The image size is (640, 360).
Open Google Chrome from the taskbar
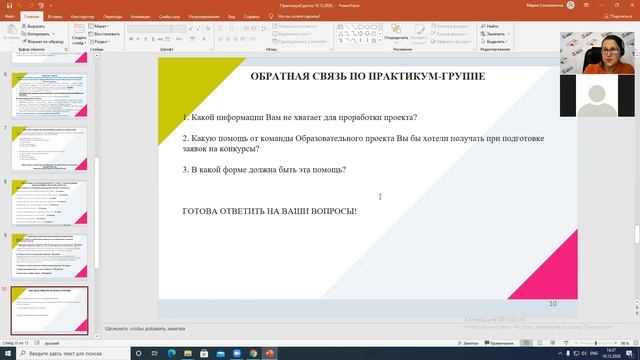tap(253, 353)
